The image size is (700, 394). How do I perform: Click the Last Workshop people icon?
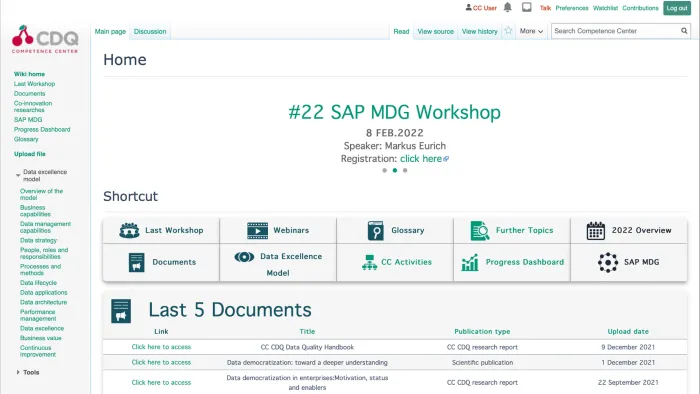[129, 230]
